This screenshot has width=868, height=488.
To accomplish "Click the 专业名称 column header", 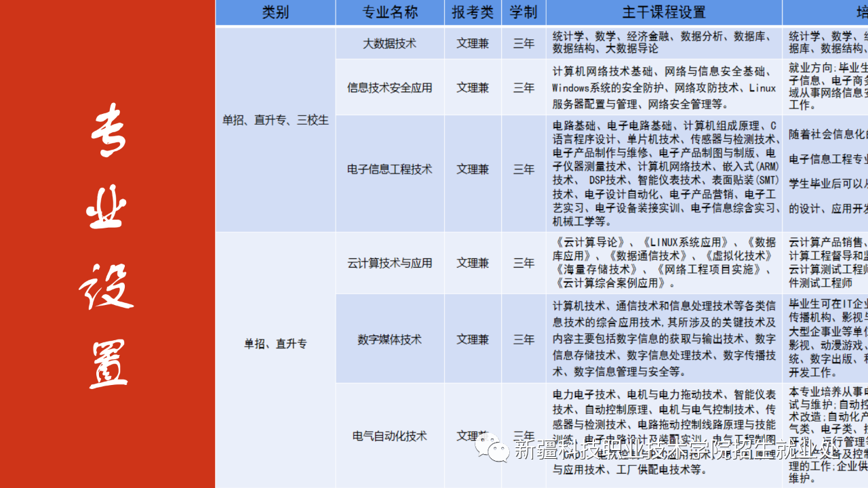I will click(390, 12).
